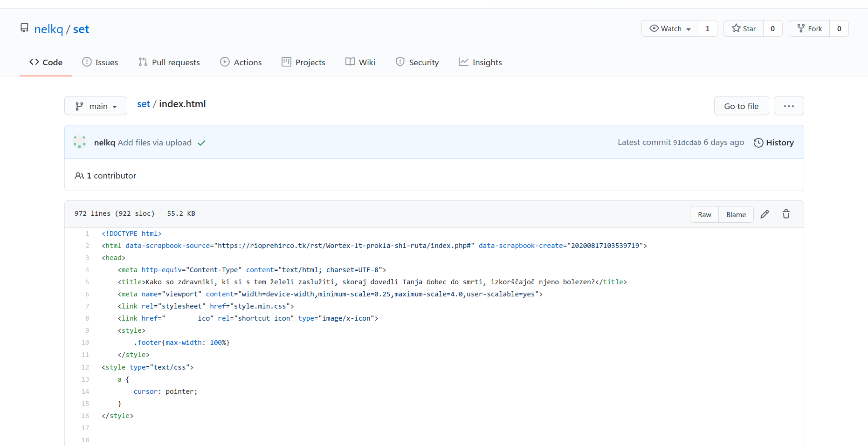Click the 1 contributor label
This screenshot has height=446, width=868.
click(x=106, y=176)
